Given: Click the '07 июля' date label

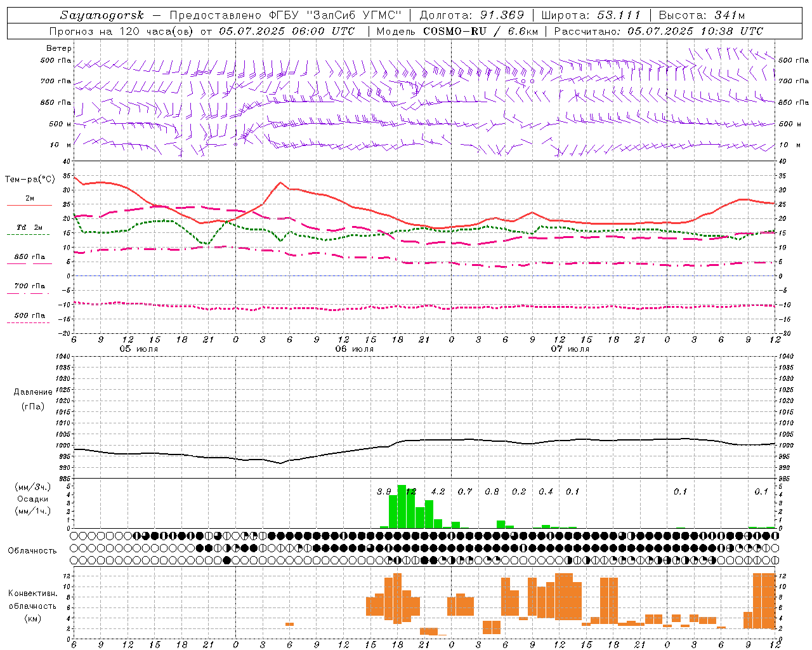Looking at the screenshot, I should pyautogui.click(x=570, y=349).
